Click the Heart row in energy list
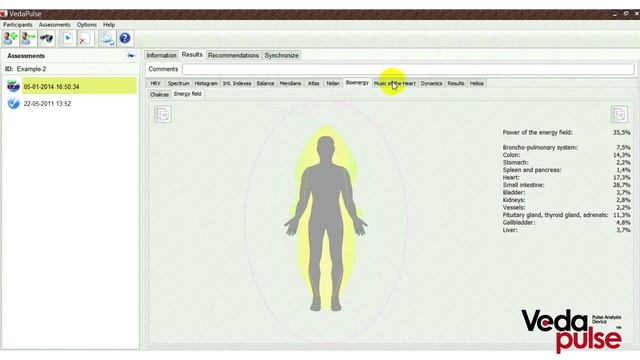Image resolution: width=640 pixels, height=360 pixels. (x=567, y=178)
